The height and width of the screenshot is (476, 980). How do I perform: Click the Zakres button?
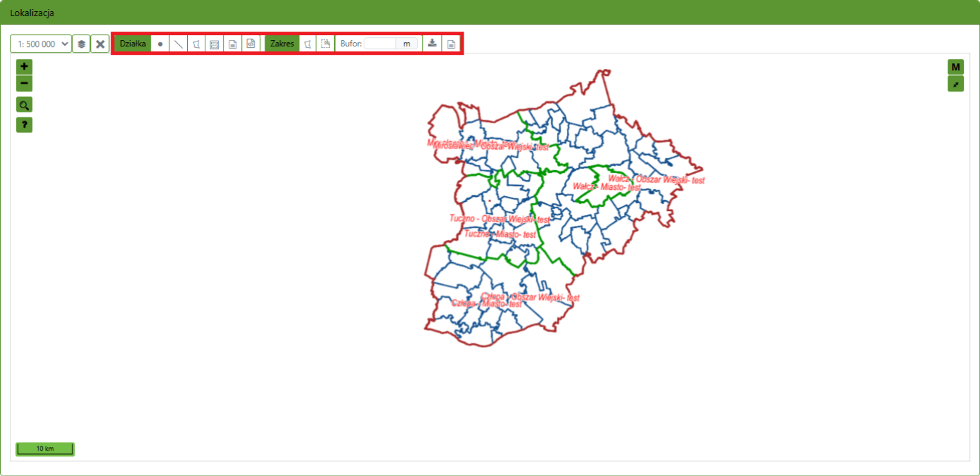point(281,44)
